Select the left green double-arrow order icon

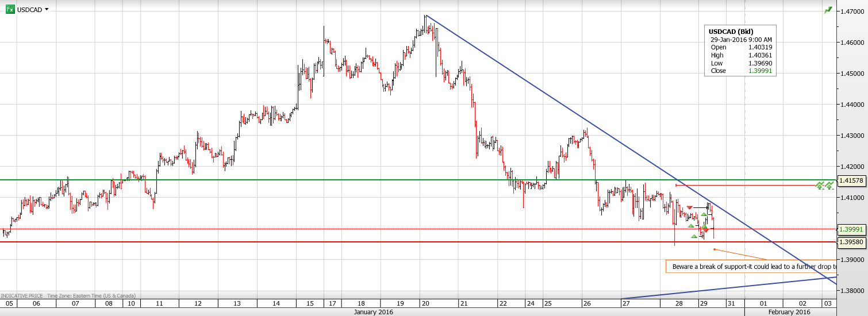(x=821, y=185)
